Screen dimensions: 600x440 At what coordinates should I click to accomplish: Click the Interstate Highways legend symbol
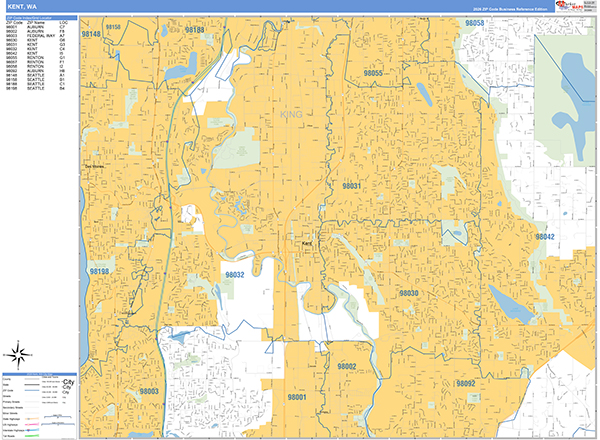pos(32,430)
